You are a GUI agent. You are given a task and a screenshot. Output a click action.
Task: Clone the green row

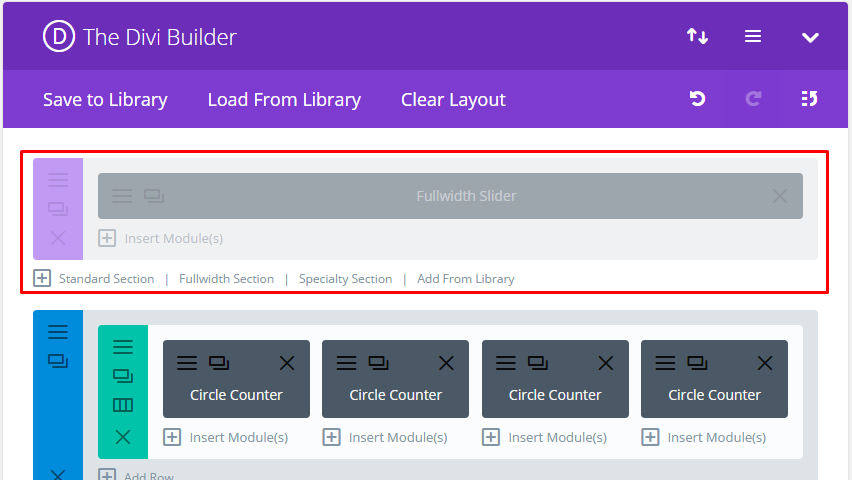coord(123,376)
